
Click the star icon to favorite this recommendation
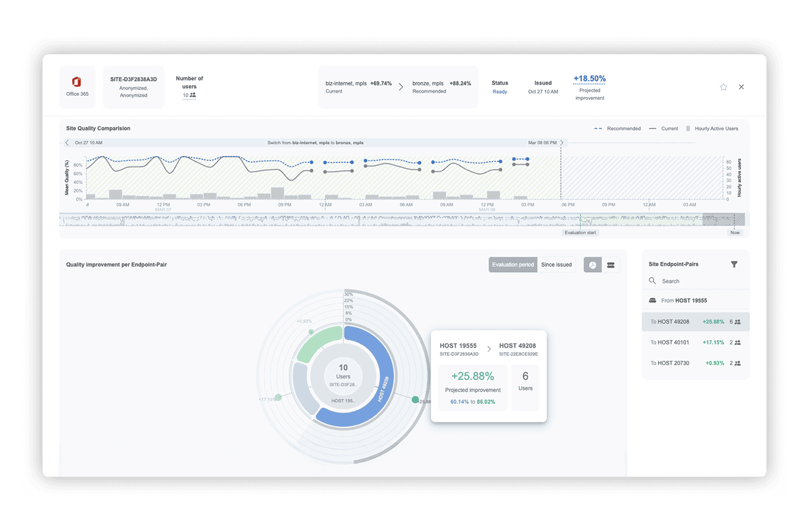tap(723, 86)
